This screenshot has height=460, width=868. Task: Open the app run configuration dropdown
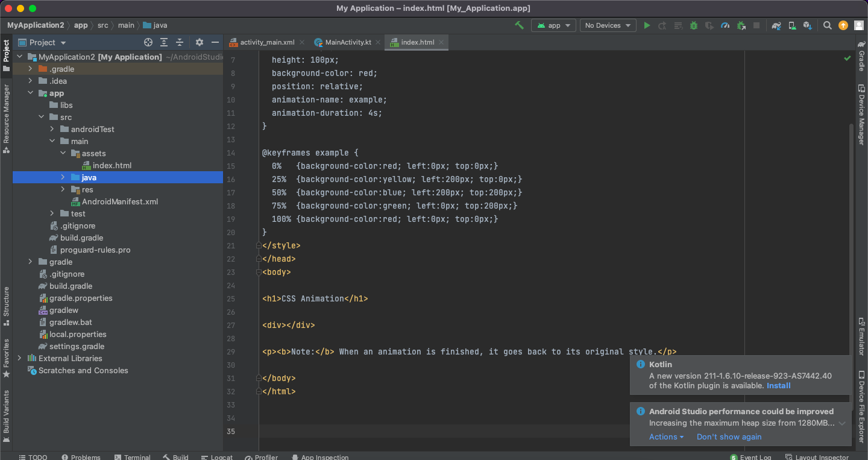553,25
